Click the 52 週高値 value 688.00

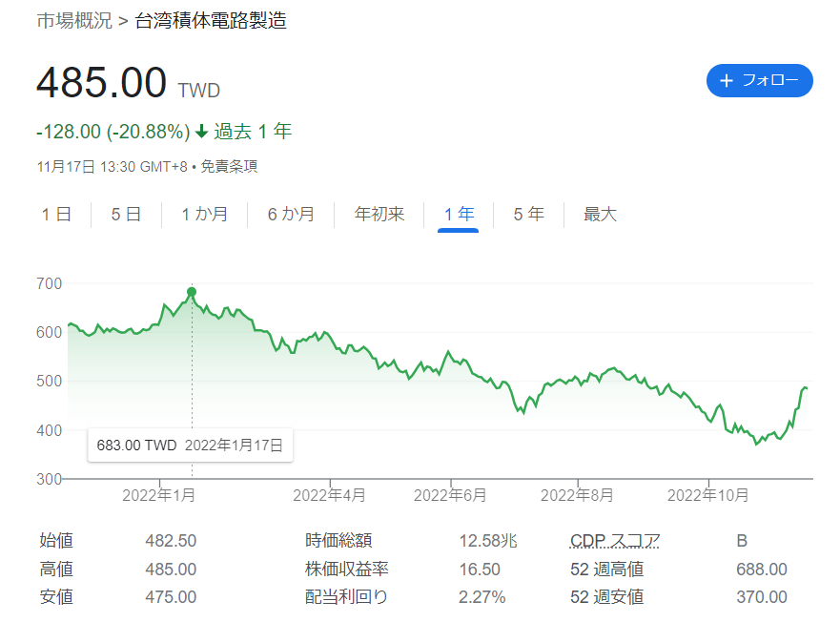coord(762,569)
